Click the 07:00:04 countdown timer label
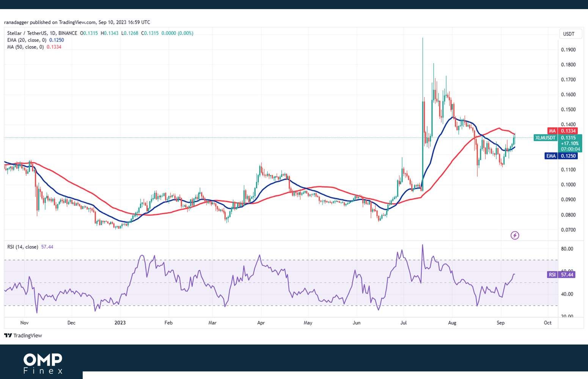Screen dimensions: 588x379 coord(571,149)
